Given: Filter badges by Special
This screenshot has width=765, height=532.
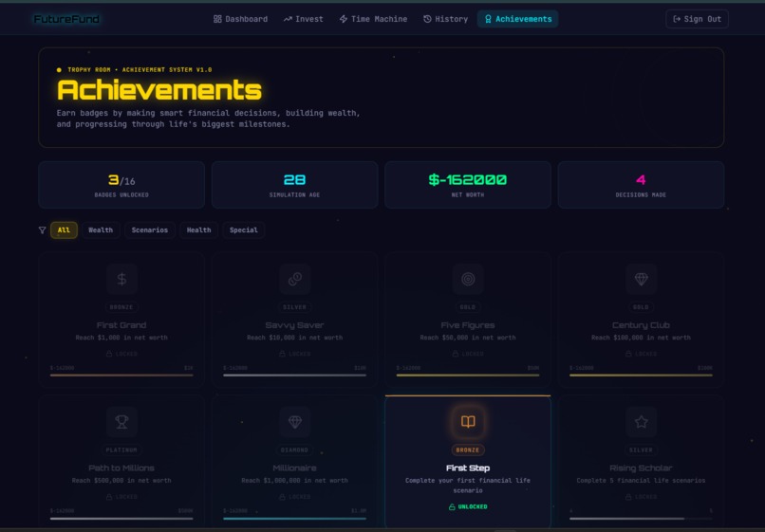Looking at the screenshot, I should [x=244, y=230].
